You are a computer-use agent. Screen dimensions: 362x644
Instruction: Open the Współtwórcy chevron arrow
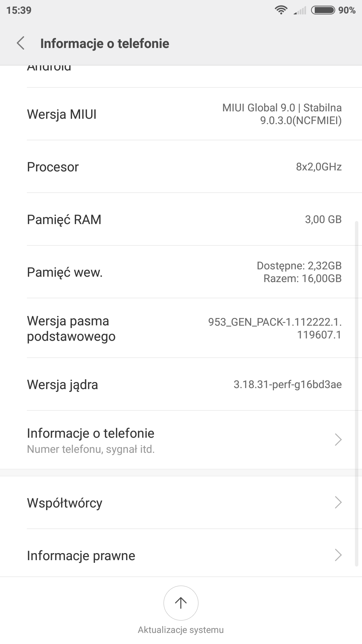coord(338,502)
